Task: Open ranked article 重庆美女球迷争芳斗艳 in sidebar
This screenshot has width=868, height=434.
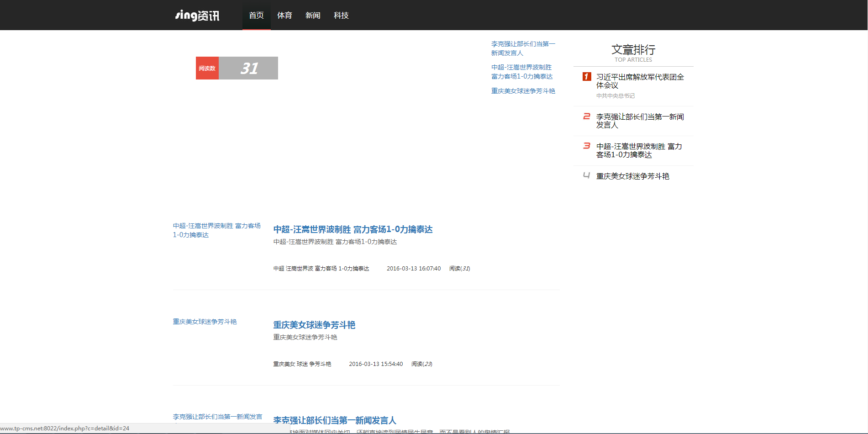Action: point(633,176)
